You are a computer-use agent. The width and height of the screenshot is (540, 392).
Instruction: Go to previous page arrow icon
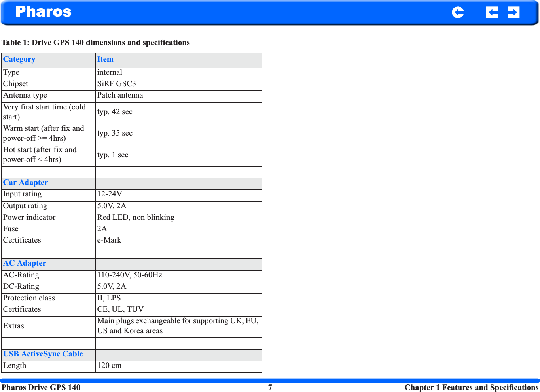pyautogui.click(x=492, y=13)
